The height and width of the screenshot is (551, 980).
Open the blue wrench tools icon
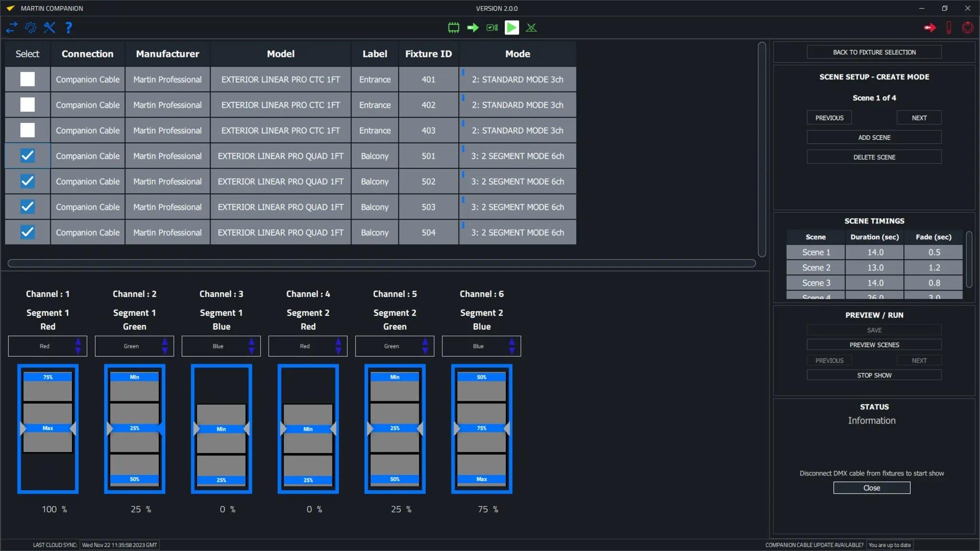(x=49, y=28)
